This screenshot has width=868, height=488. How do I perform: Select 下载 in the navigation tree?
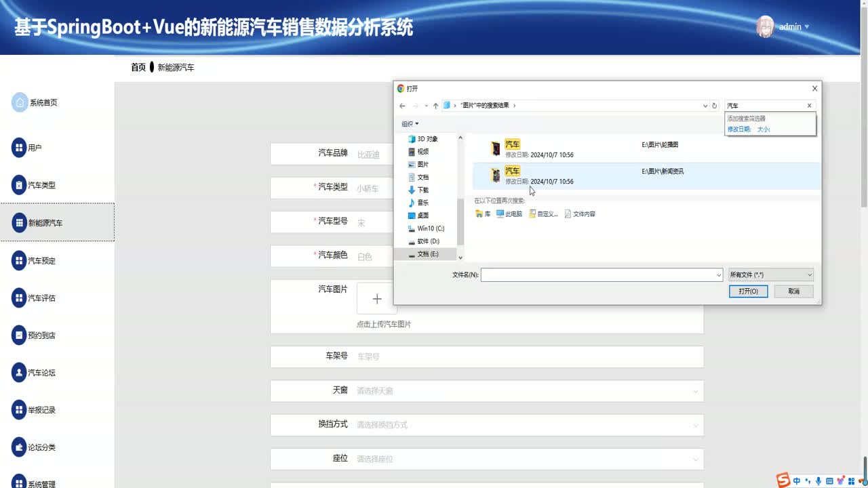pyautogui.click(x=418, y=190)
